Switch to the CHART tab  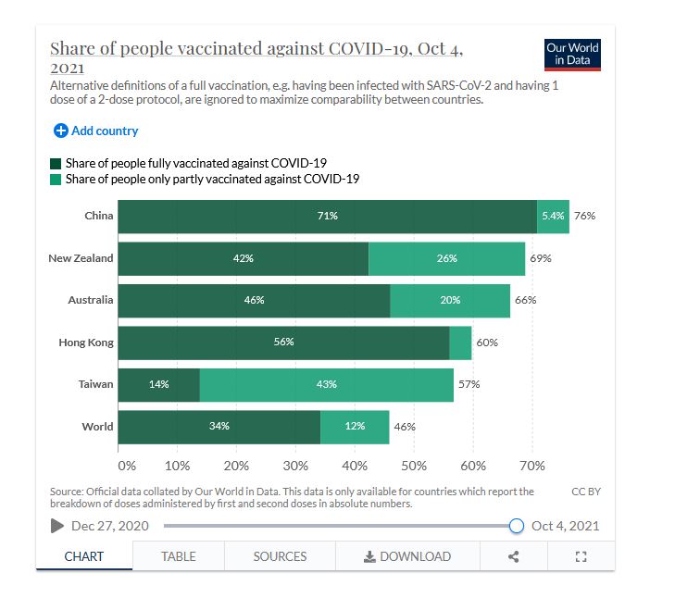pyautogui.click(x=84, y=556)
